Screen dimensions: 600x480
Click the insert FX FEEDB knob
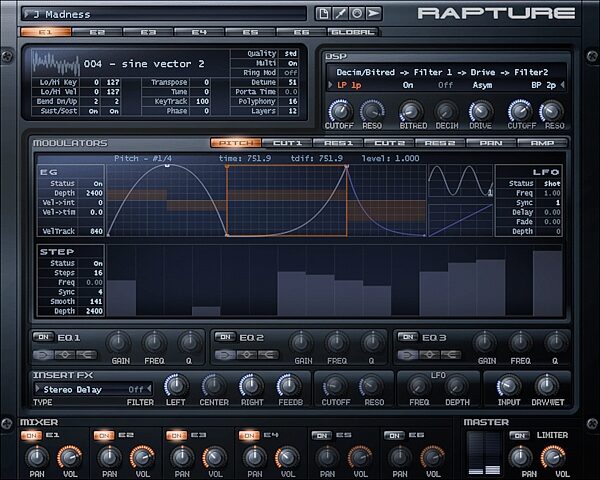[289, 386]
